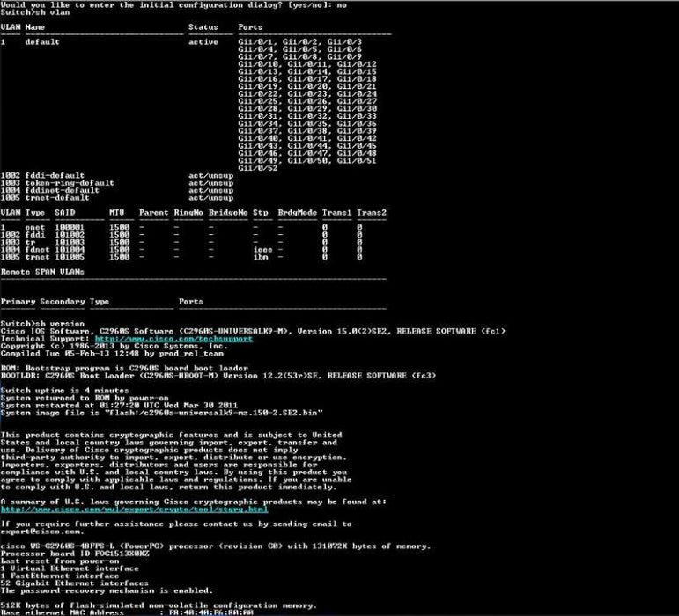
Task: Click the 'export@cisco.com' email text
Action: (x=41, y=532)
